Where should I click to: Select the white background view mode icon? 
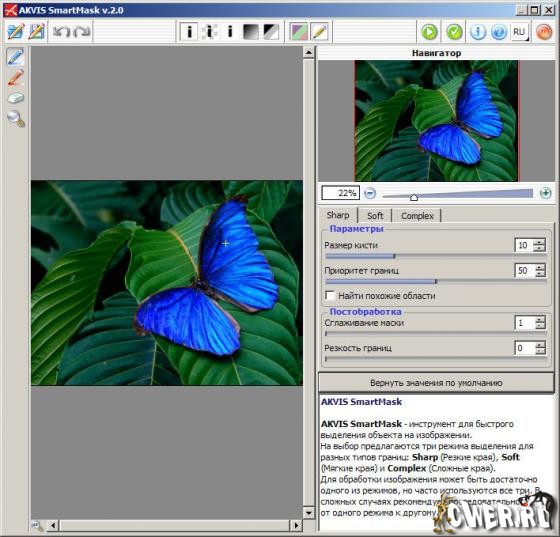point(230,32)
